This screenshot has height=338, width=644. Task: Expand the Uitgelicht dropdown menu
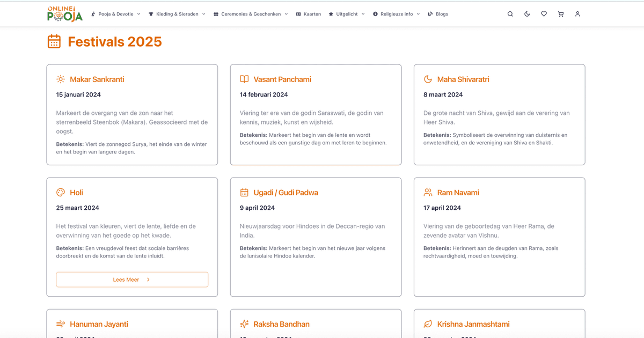pyautogui.click(x=346, y=14)
